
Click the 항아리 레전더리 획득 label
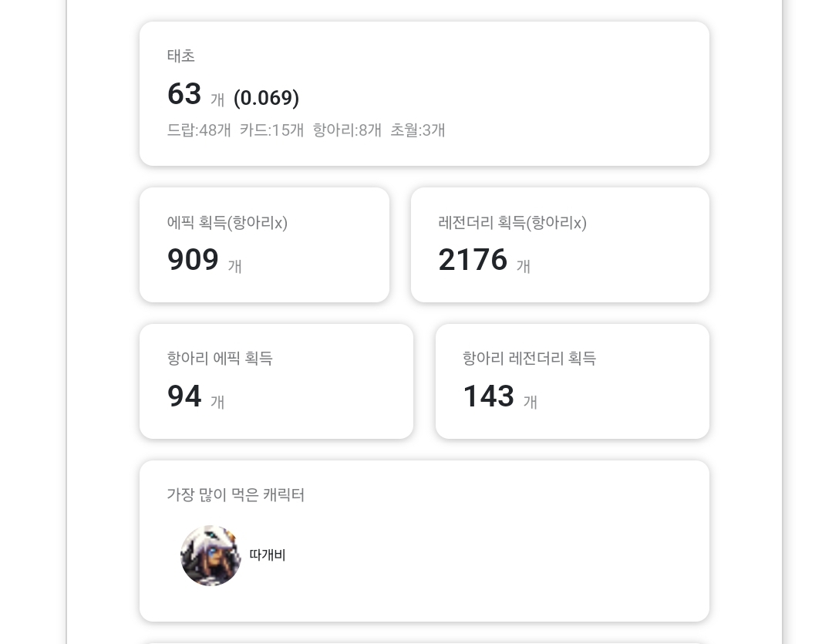tap(529, 359)
